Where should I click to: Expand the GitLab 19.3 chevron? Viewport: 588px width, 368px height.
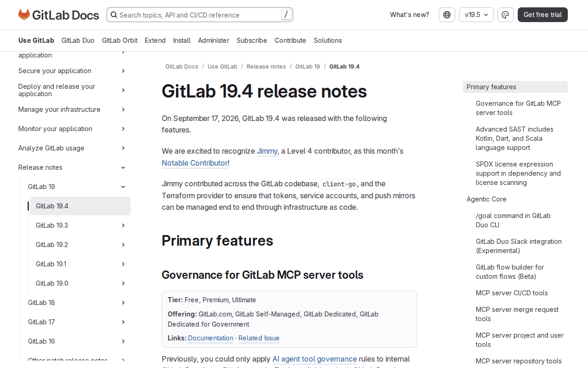(x=123, y=225)
